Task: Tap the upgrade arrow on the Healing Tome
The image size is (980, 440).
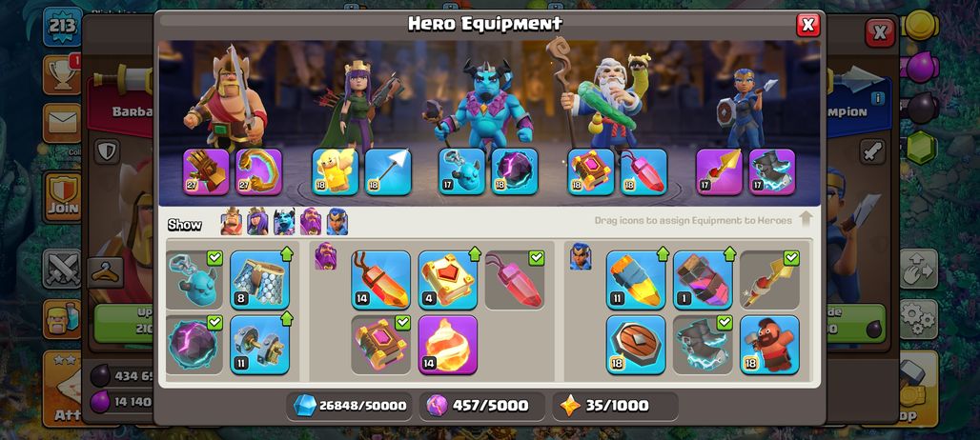Action: click(475, 254)
